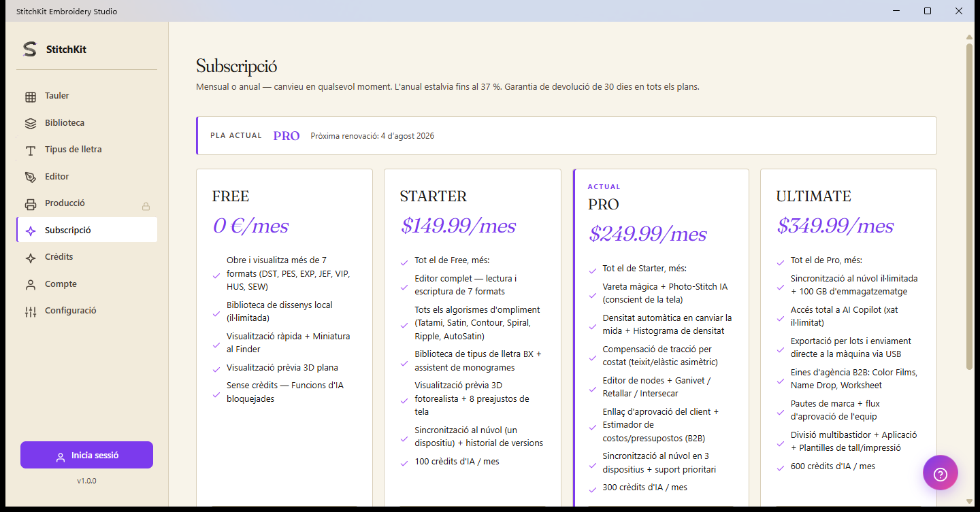Click the Configuració sliders icon
The height and width of the screenshot is (512, 980).
tap(31, 311)
